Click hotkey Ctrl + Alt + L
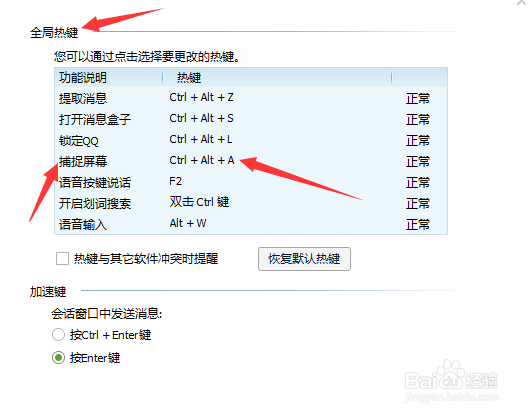Image resolution: width=528 pixels, height=416 pixels. pyautogui.click(x=201, y=139)
